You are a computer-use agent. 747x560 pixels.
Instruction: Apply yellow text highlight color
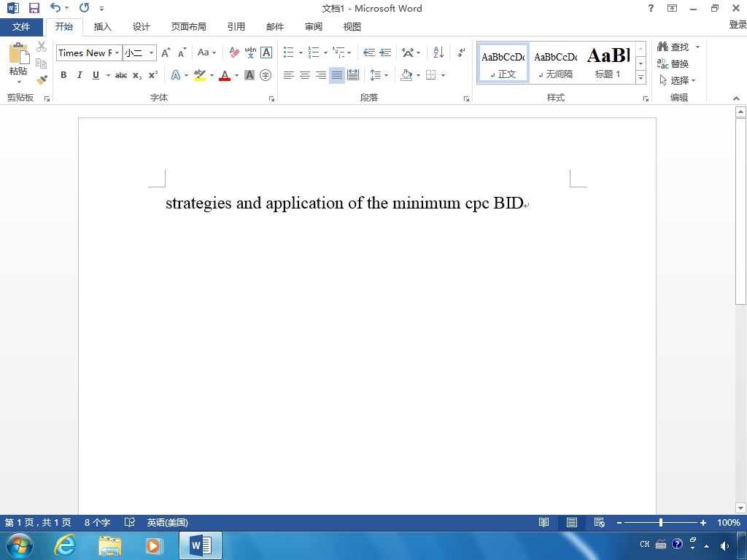coord(200,75)
